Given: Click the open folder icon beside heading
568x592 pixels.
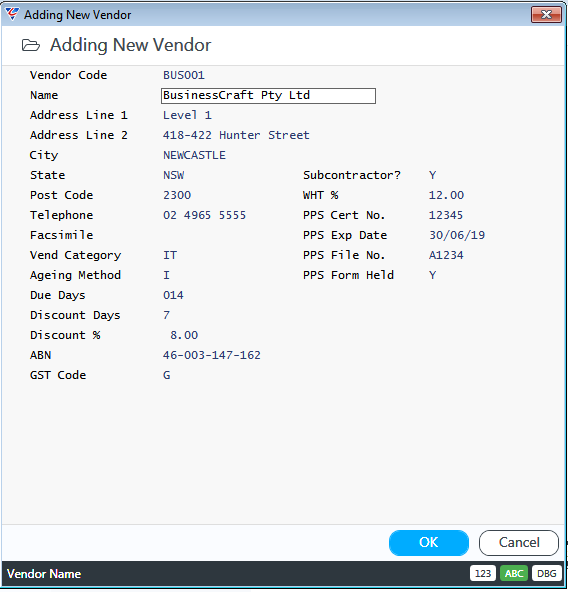Looking at the screenshot, I should [x=31, y=45].
